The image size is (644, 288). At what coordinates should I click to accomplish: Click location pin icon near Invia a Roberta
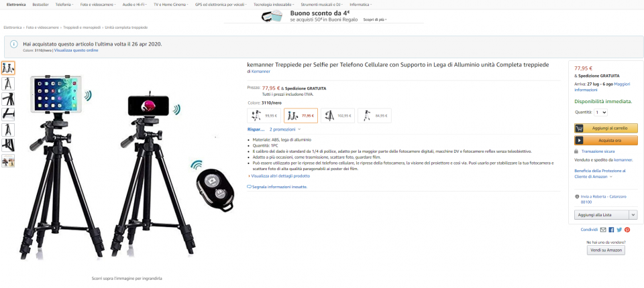coord(577,197)
